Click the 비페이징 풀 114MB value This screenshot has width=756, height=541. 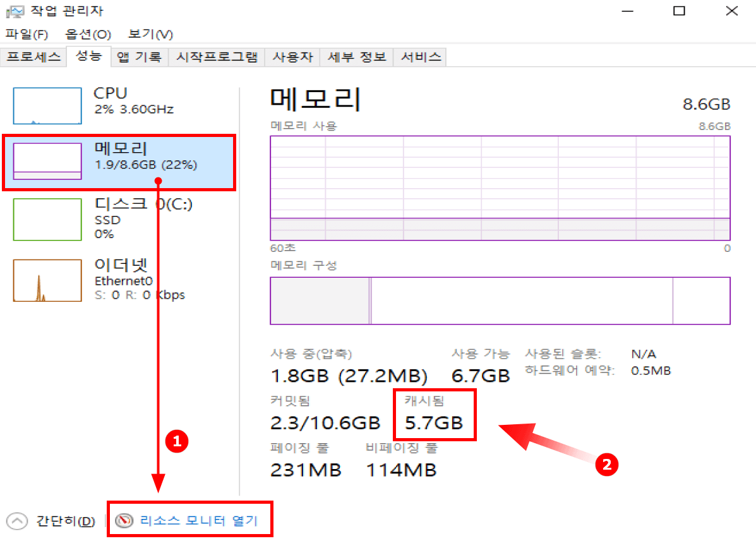(401, 470)
